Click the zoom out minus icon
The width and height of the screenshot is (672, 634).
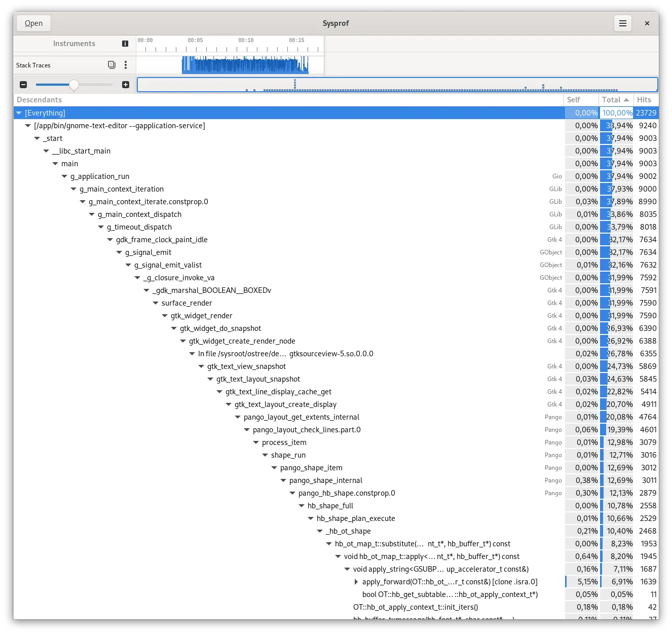[x=23, y=85]
